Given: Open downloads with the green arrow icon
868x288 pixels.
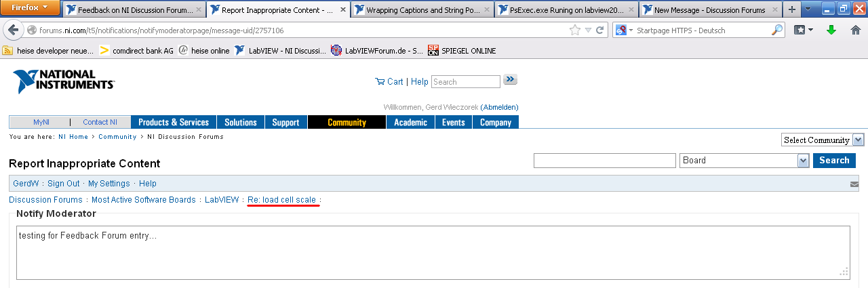Looking at the screenshot, I should click(x=832, y=30).
